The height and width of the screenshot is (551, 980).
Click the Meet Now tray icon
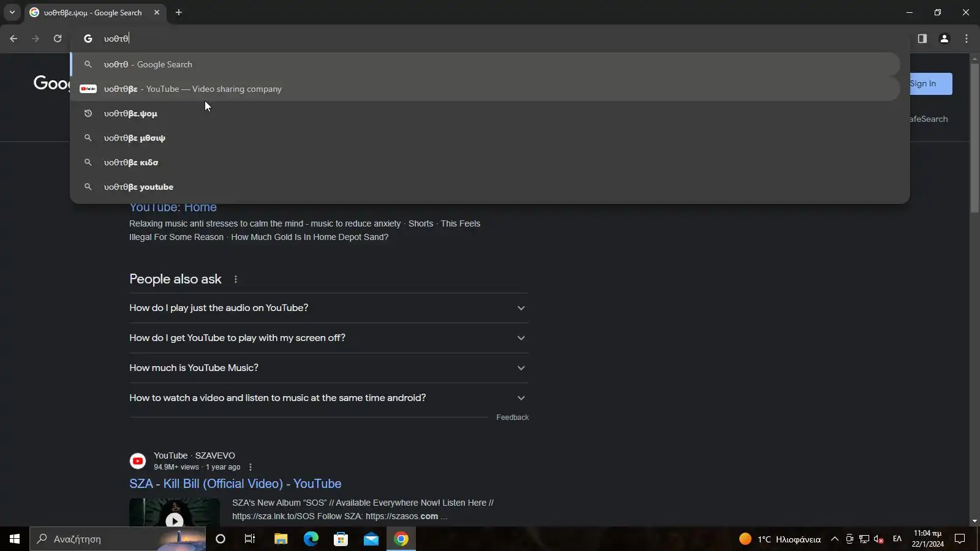(850, 539)
